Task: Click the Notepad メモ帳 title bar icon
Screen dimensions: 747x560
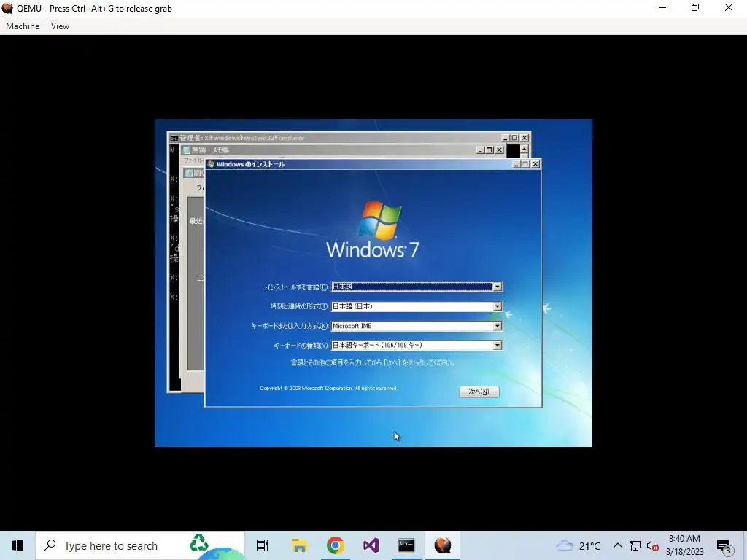Action: point(187,149)
